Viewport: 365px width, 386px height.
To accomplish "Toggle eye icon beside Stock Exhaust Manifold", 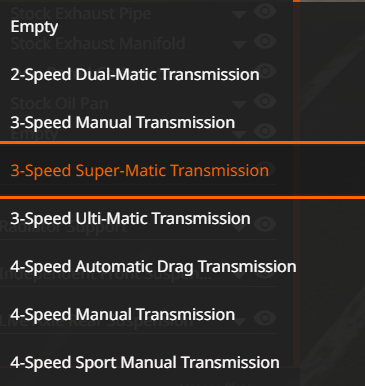I will click(x=265, y=41).
